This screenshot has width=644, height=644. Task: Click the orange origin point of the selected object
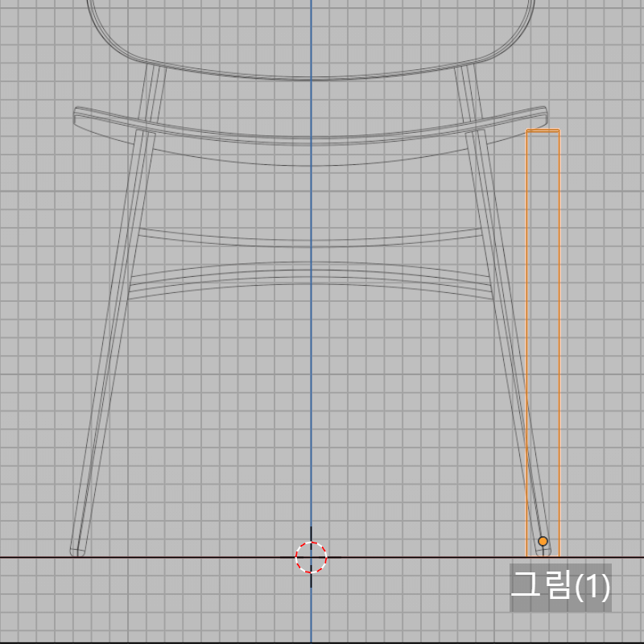543,541
